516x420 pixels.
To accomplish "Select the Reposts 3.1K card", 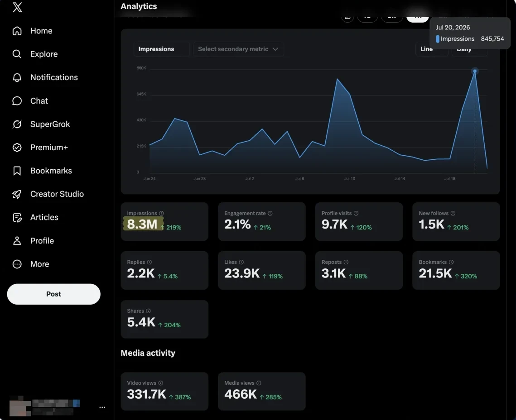I will 359,271.
